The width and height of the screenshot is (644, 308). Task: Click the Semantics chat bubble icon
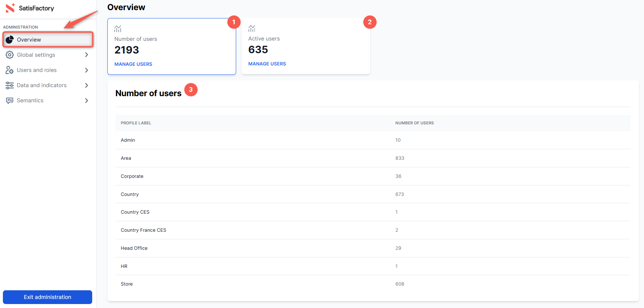(x=10, y=100)
